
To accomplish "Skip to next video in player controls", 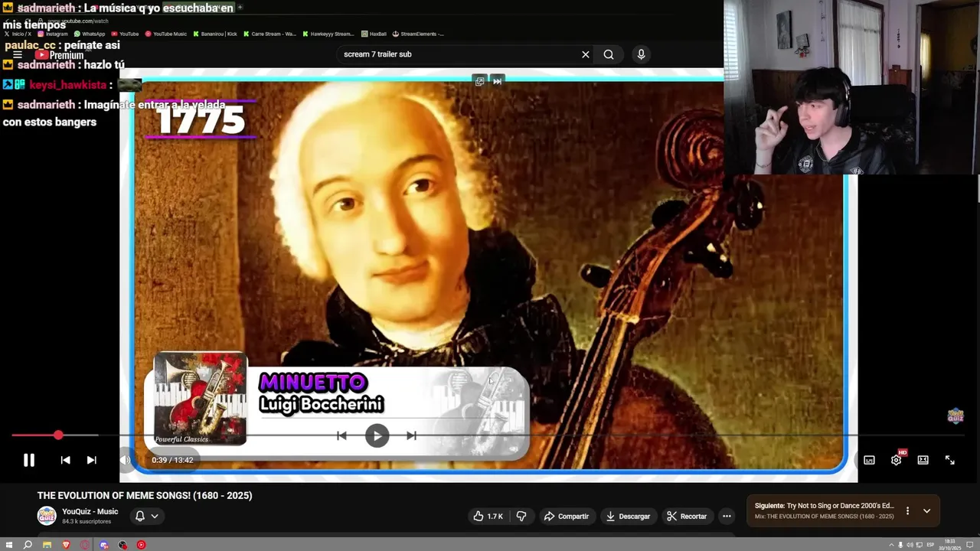I will tap(91, 460).
